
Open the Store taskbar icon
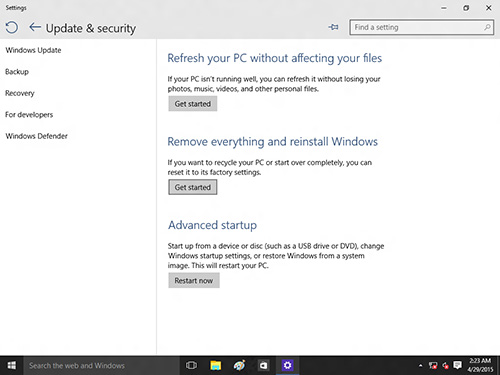pos(263,365)
